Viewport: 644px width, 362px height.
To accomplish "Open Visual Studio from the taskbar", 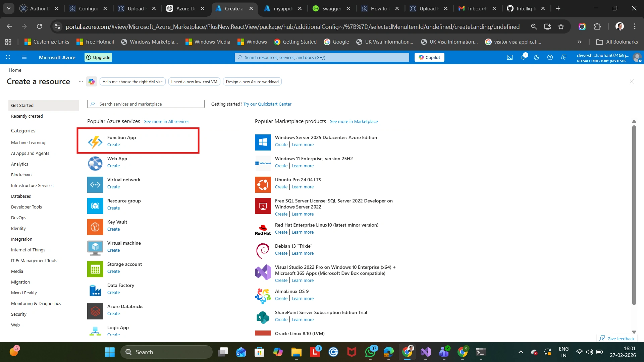I will pyautogui.click(x=426, y=352).
